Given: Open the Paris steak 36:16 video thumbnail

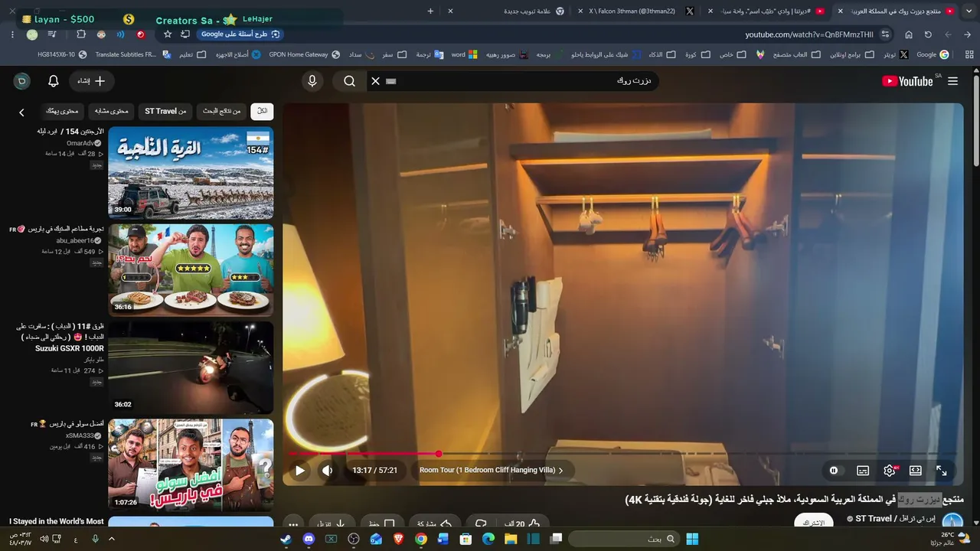Looking at the screenshot, I should [x=191, y=270].
